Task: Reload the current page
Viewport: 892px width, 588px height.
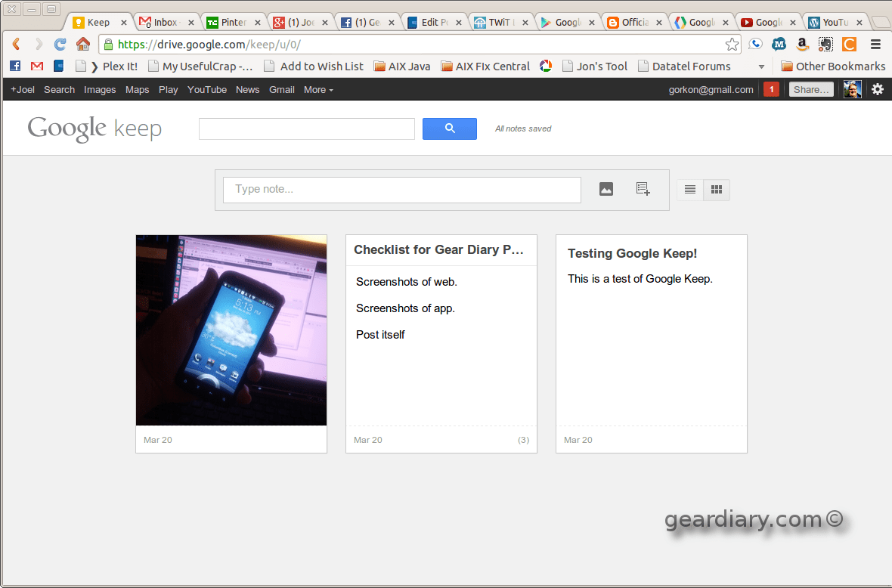Action: click(x=60, y=45)
